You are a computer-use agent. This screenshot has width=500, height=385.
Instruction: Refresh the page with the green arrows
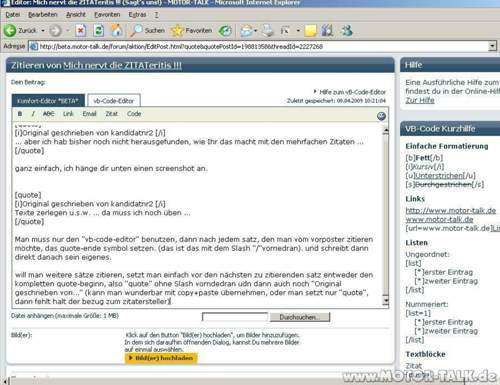click(x=99, y=31)
